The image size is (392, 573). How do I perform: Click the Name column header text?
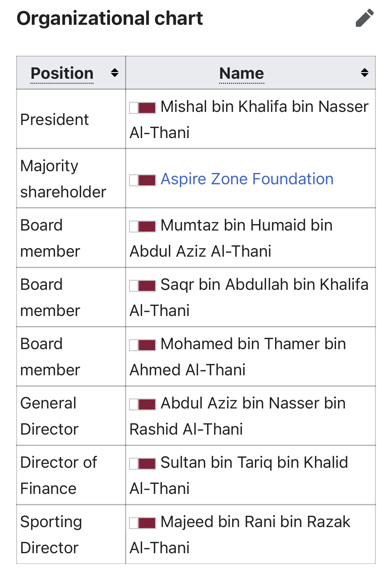pyautogui.click(x=242, y=73)
